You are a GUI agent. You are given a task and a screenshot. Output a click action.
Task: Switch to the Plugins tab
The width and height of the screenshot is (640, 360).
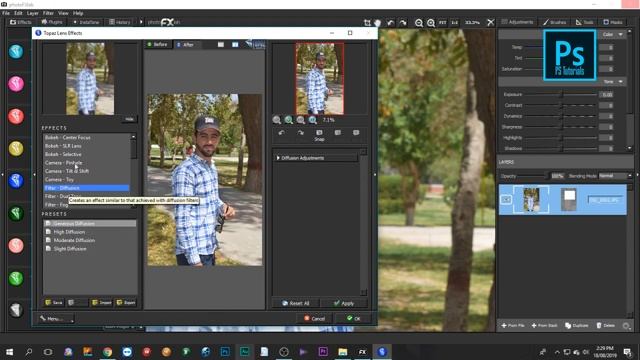[52, 22]
